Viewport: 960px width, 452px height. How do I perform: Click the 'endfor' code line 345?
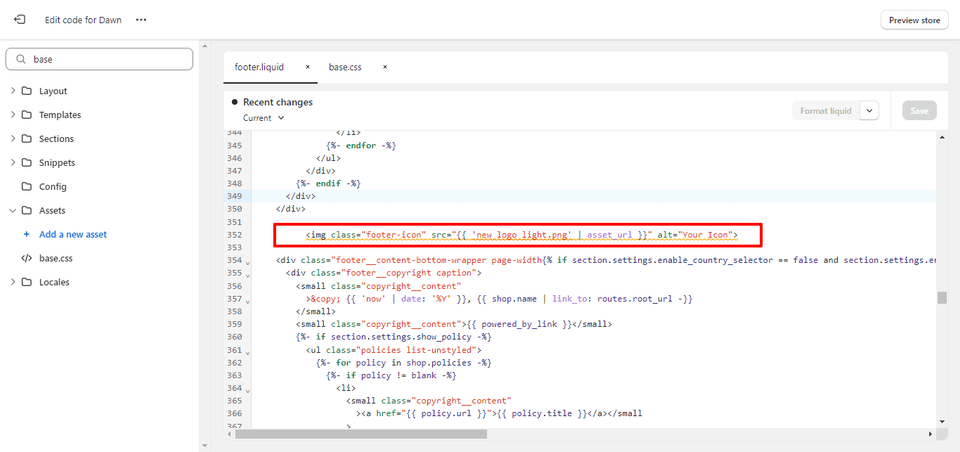362,146
